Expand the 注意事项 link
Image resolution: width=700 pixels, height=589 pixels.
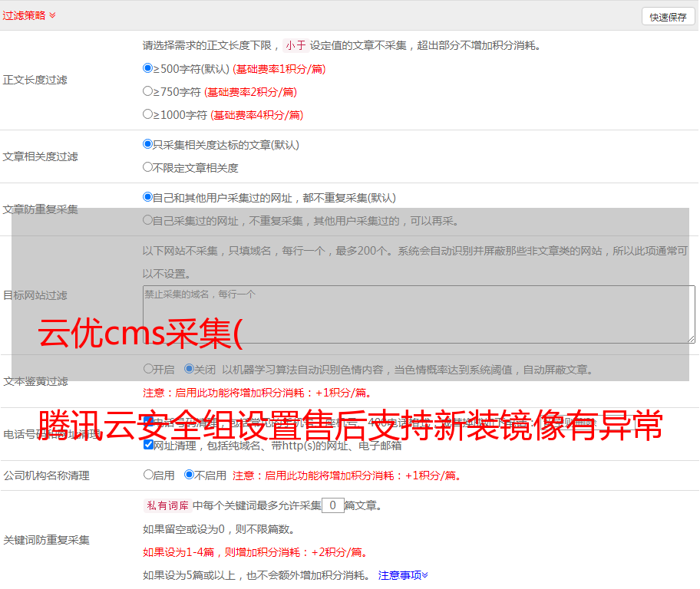click(403, 575)
